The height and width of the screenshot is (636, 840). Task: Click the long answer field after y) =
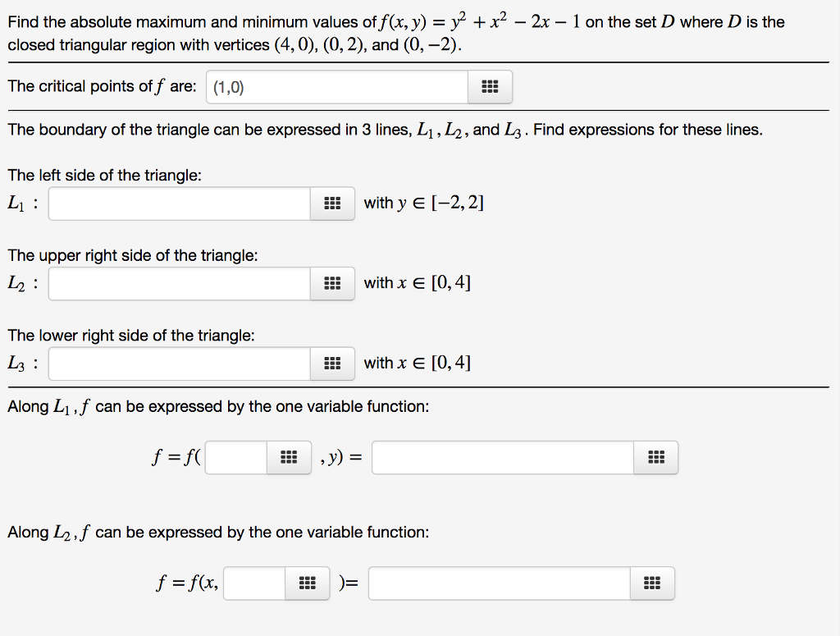[x=502, y=457]
